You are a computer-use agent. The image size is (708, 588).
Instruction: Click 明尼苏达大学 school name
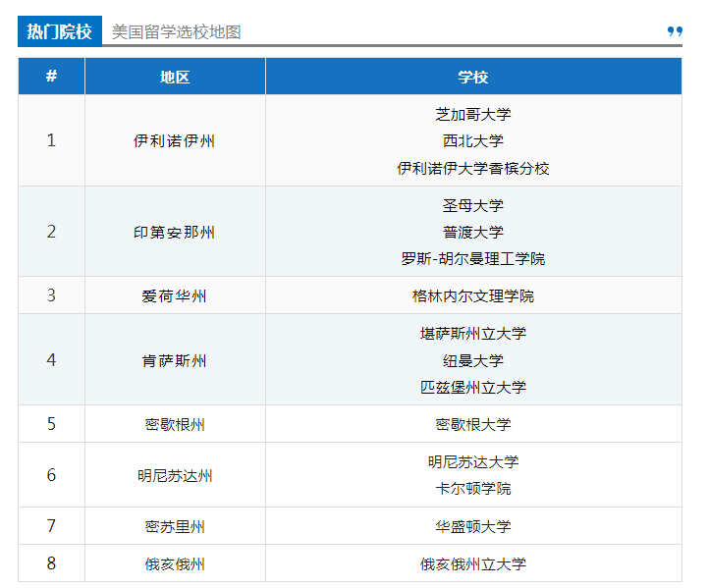coord(473,461)
